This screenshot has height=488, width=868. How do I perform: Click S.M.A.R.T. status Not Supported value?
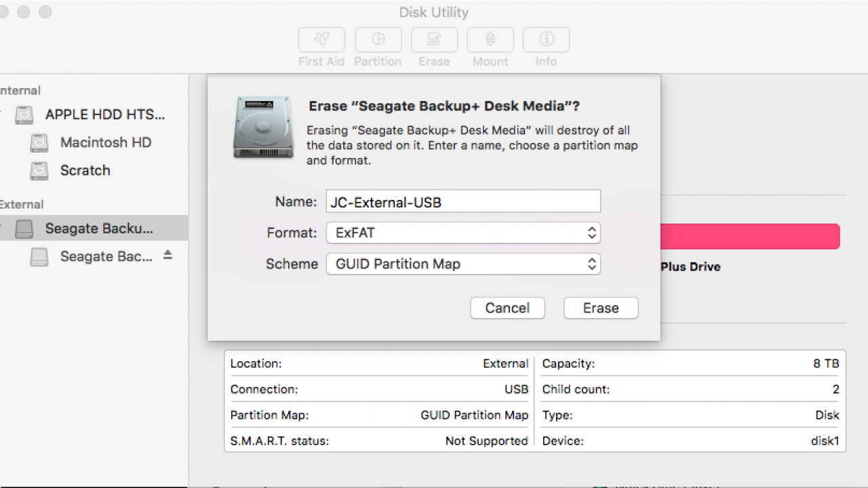(x=486, y=441)
